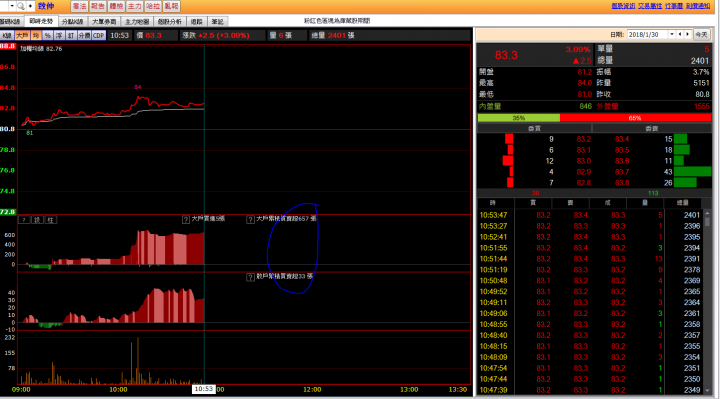Select the 10:49:06 trade row
The height and width of the screenshot is (399, 720).
(591, 313)
